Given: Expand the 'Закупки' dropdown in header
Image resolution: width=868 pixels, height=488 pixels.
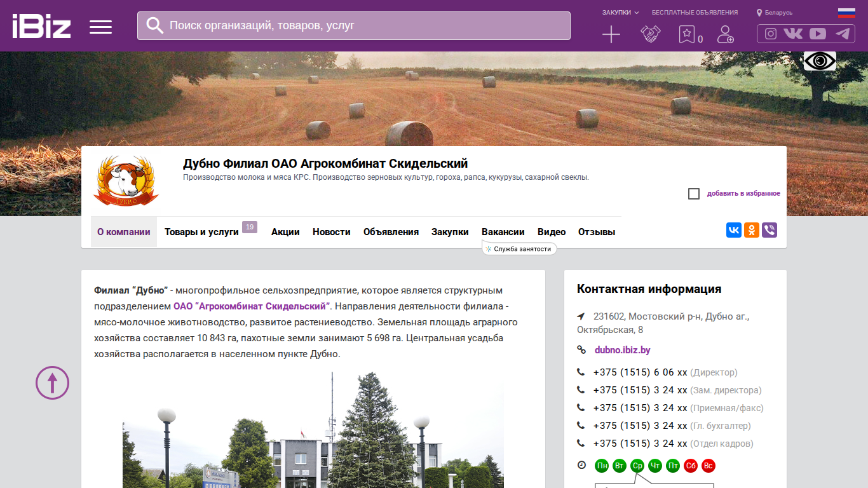Looking at the screenshot, I should [x=620, y=13].
